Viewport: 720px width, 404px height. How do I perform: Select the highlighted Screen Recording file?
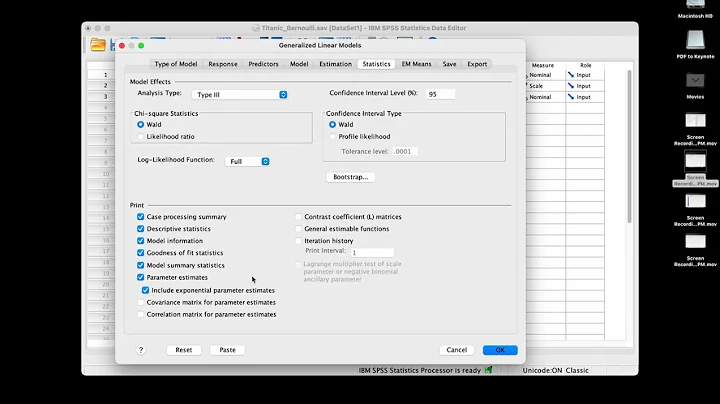(x=695, y=168)
